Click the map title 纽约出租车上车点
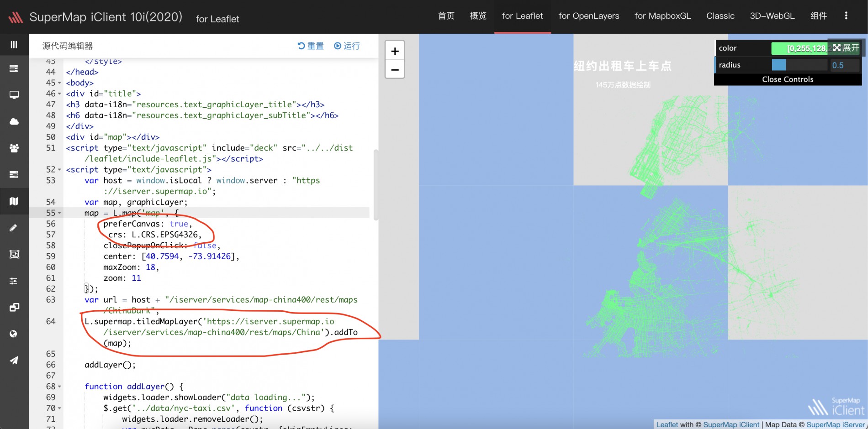 pos(623,66)
